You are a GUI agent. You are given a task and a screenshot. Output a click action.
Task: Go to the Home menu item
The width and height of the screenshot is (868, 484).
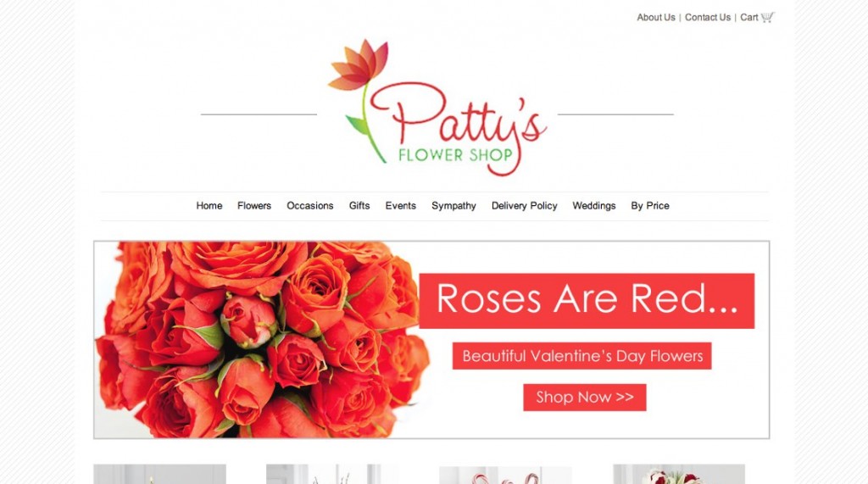[x=209, y=205]
